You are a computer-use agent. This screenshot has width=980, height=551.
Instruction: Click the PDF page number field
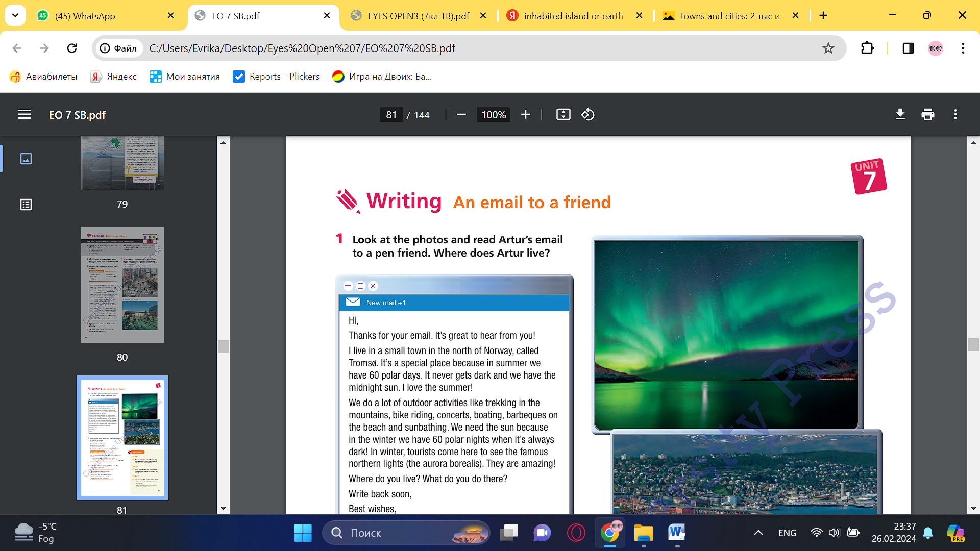tap(391, 115)
